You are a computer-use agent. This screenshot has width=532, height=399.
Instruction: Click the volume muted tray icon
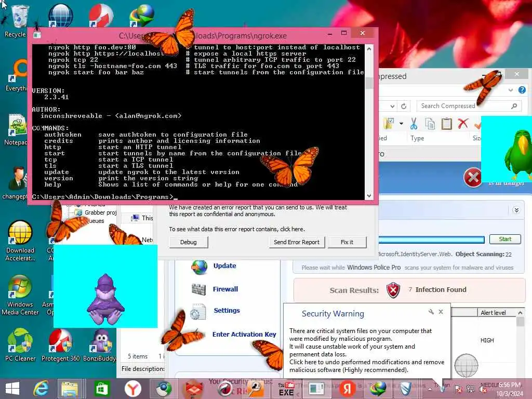click(483, 390)
